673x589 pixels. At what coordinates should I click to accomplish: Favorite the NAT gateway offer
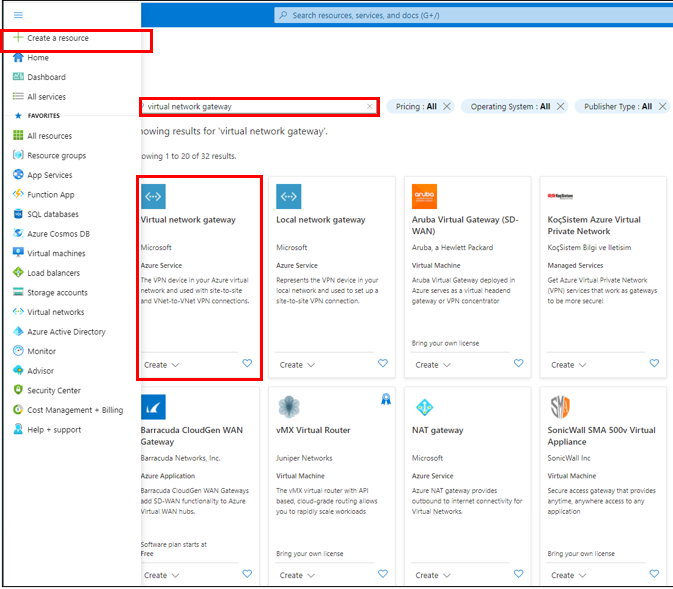[x=518, y=574]
